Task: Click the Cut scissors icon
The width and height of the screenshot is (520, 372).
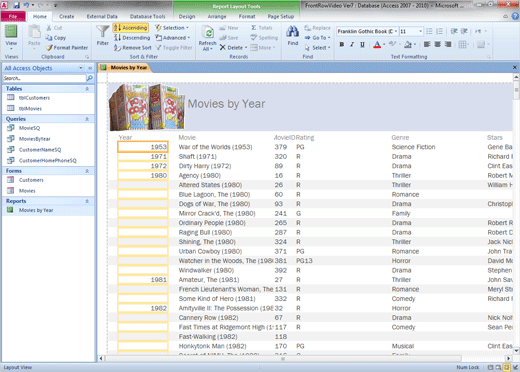Action: 49,28
